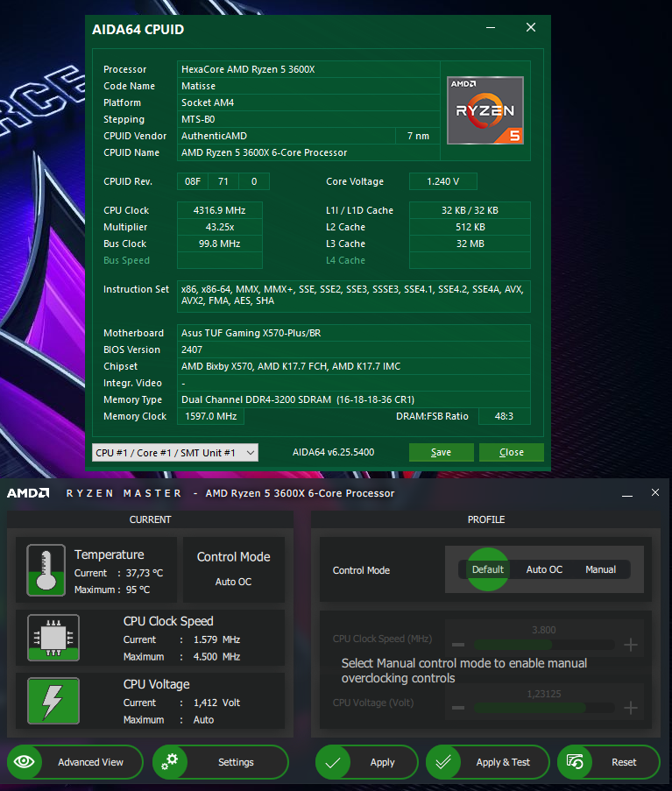Click the Control Mode 'Auto OC' status in CURRENT panel
The width and height of the screenshot is (672, 791).
click(233, 581)
